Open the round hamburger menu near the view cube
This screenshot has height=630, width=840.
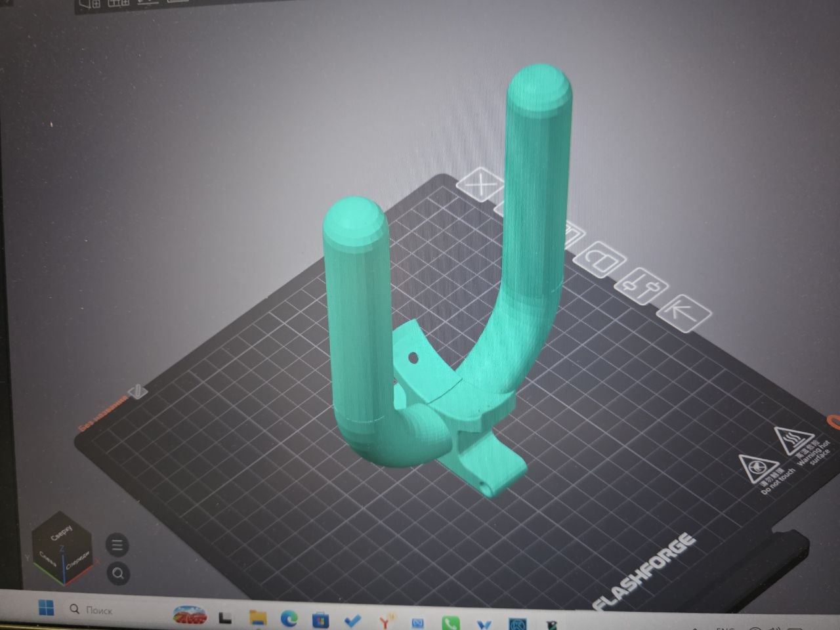(117, 545)
